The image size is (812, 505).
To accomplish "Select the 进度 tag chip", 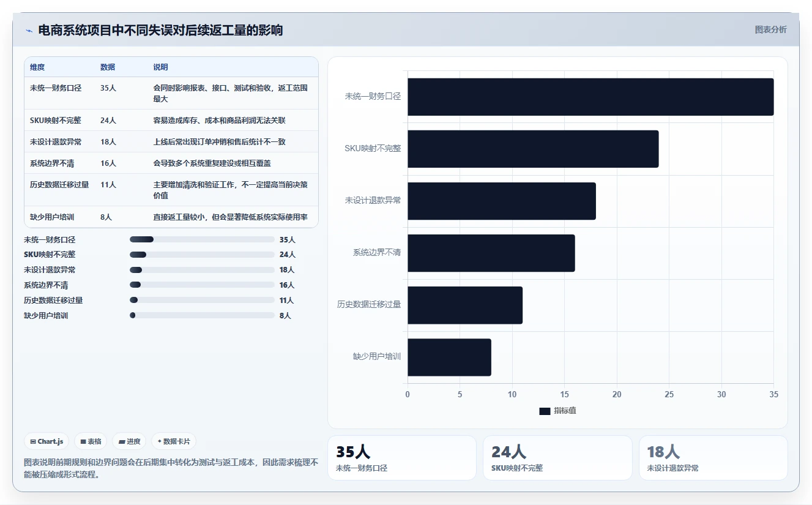I will [129, 441].
